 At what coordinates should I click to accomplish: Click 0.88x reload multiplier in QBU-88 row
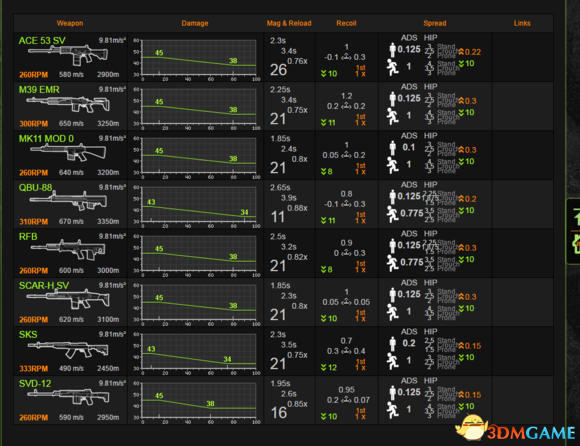(x=297, y=208)
